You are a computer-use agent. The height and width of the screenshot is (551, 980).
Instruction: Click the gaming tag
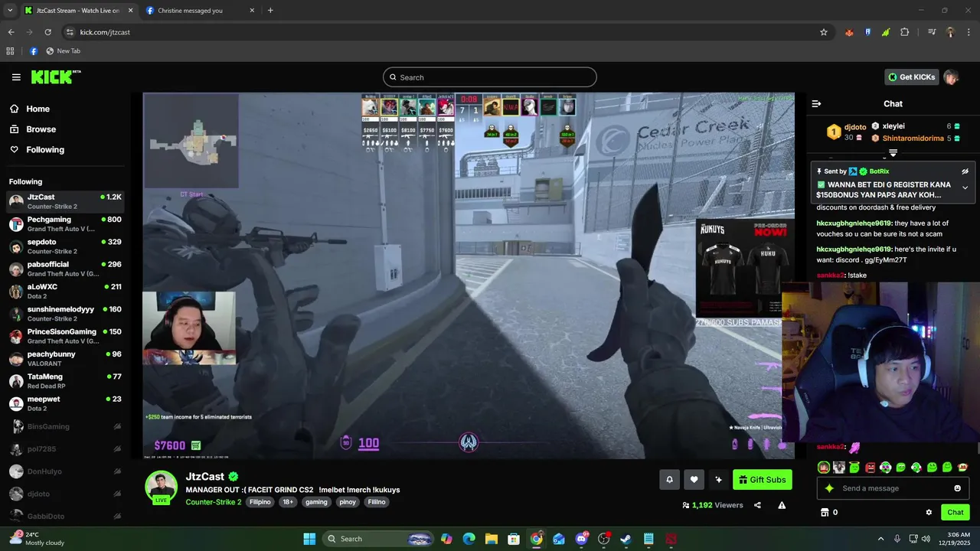click(x=316, y=502)
